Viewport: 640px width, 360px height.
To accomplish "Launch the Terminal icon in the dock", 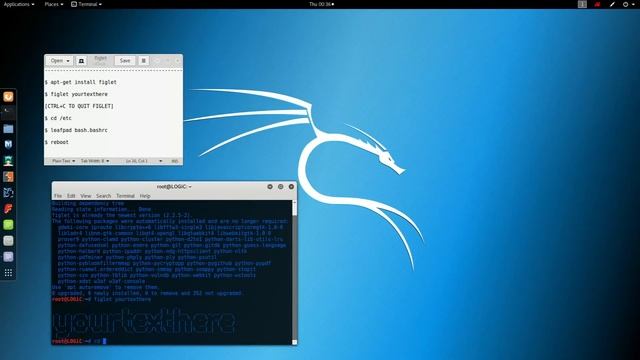I will pos(8,112).
